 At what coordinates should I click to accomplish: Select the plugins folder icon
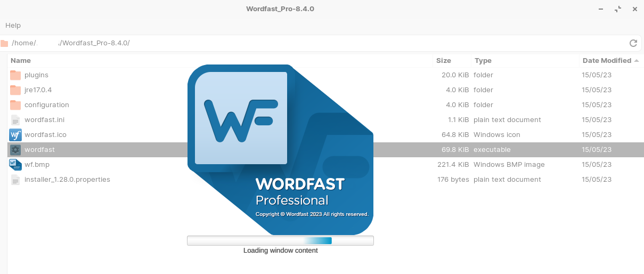pos(15,75)
